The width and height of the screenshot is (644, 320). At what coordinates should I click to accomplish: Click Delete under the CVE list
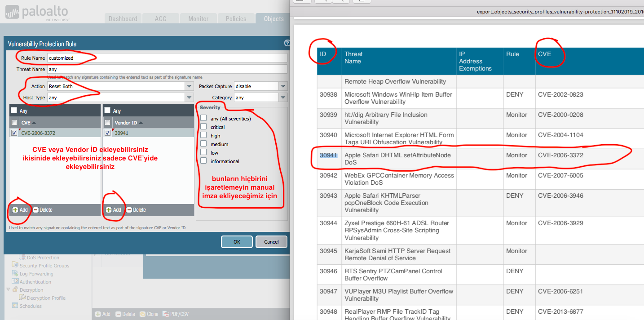click(43, 210)
